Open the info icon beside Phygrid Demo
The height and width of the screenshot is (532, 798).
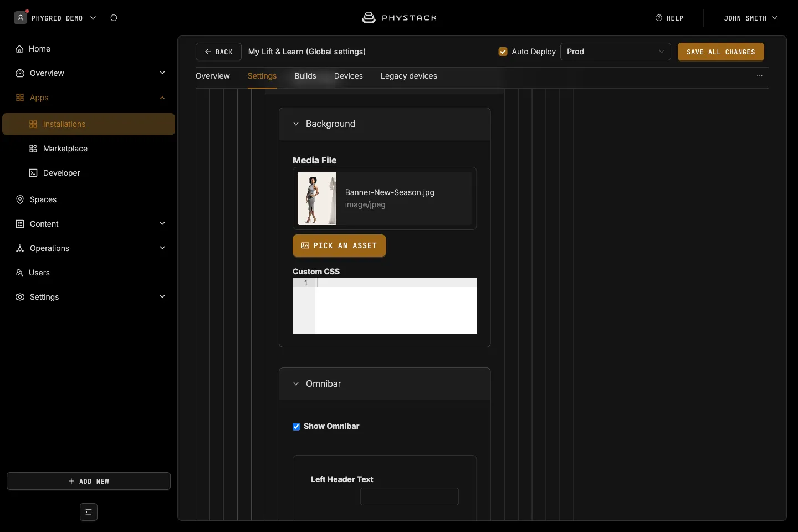coord(114,18)
